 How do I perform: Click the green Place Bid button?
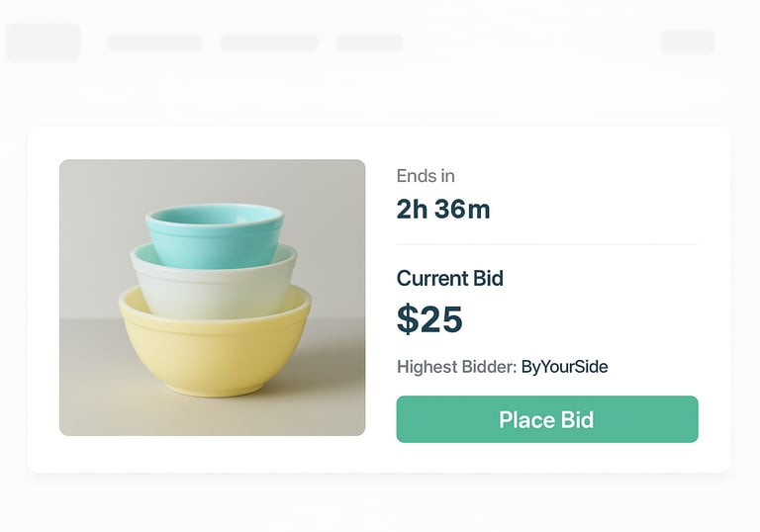[547, 419]
